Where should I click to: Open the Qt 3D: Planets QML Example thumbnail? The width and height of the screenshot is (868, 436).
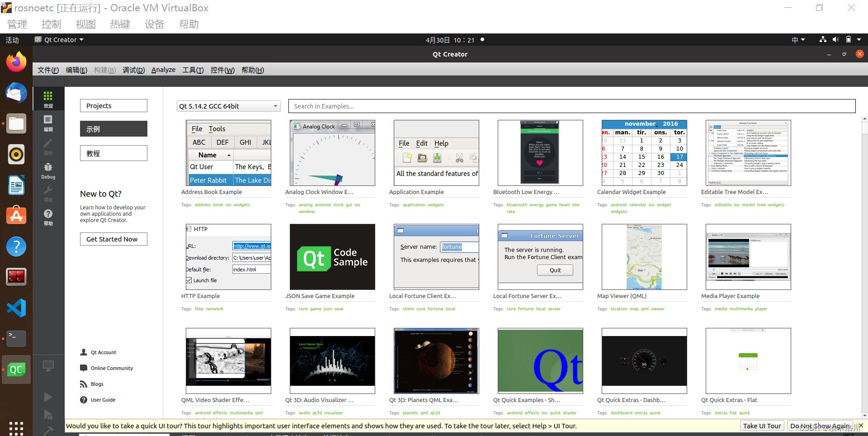pos(436,361)
